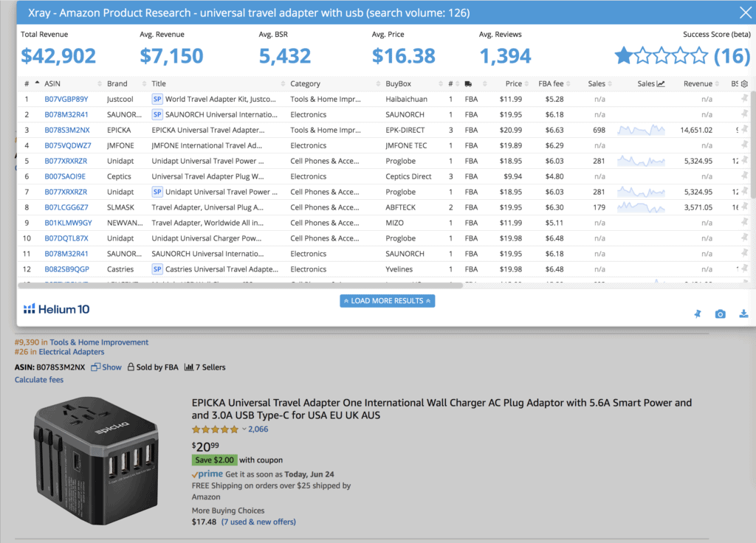Open EPICKA Universal Travel Adapter product title
The image size is (756, 543).
coord(441,409)
